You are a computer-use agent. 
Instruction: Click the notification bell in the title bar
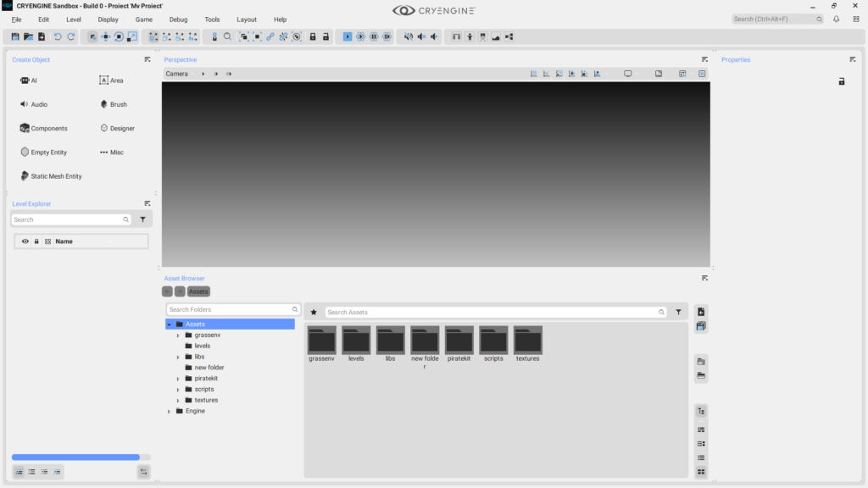[x=837, y=19]
